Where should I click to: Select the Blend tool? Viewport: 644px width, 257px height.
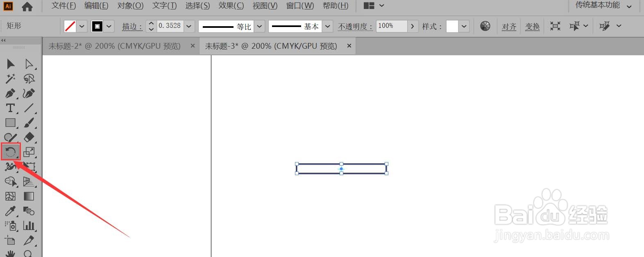coord(29,211)
